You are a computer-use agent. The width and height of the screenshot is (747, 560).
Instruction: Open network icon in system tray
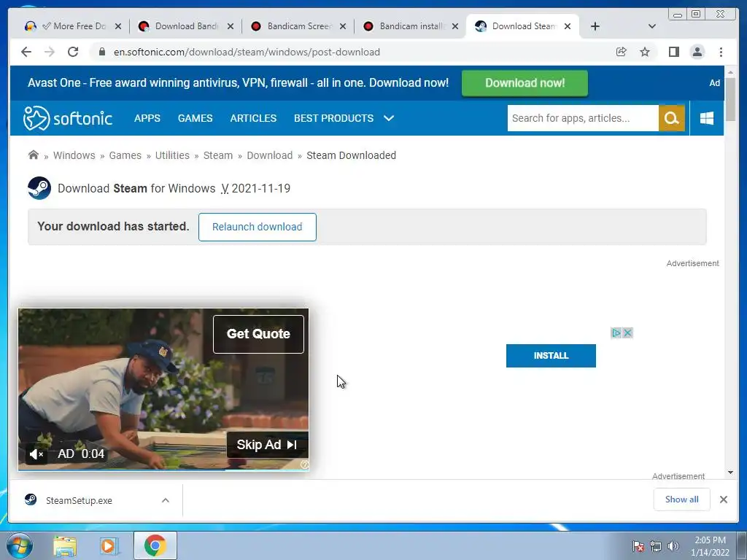pos(656,546)
